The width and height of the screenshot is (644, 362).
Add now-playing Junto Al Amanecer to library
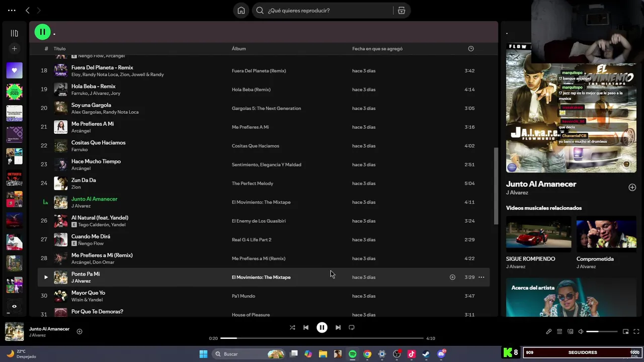pyautogui.click(x=79, y=331)
